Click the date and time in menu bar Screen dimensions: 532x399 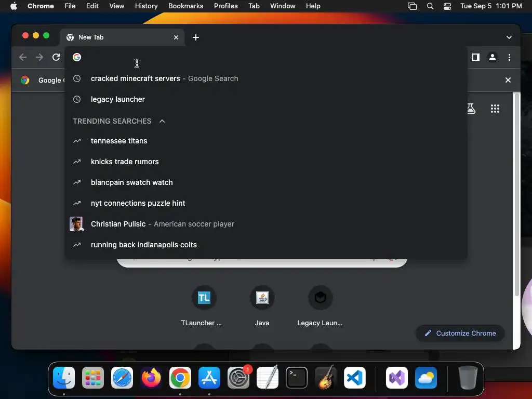pyautogui.click(x=491, y=6)
